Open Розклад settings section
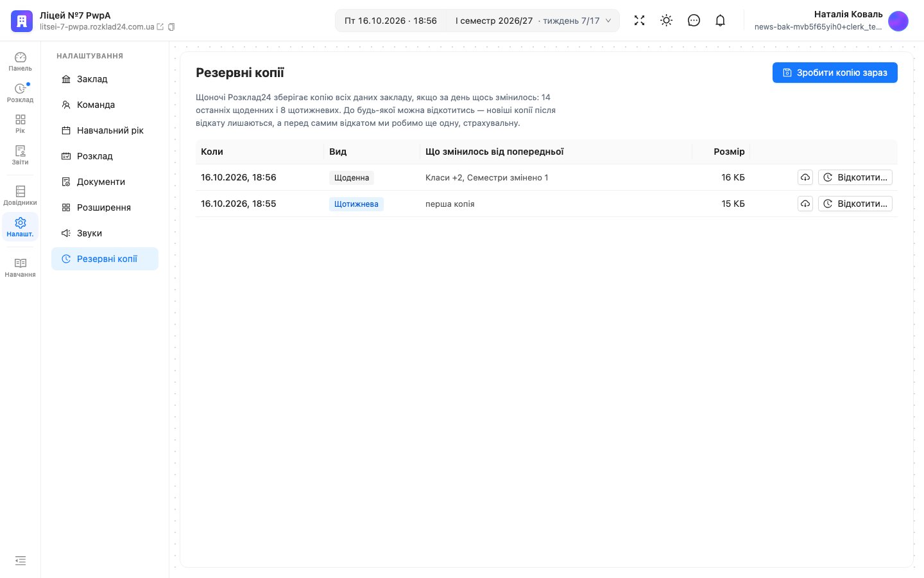The height and width of the screenshot is (578, 924). [x=105, y=156]
